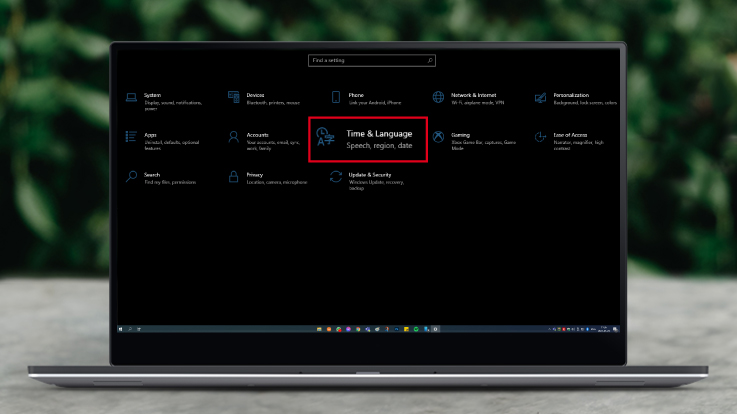Open the Windows Start menu button

[121, 328]
